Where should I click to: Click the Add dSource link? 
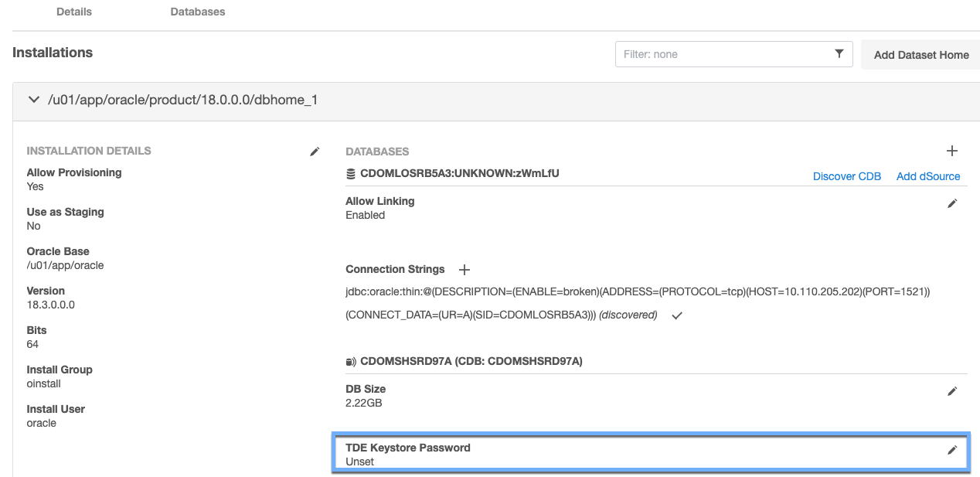click(x=928, y=176)
